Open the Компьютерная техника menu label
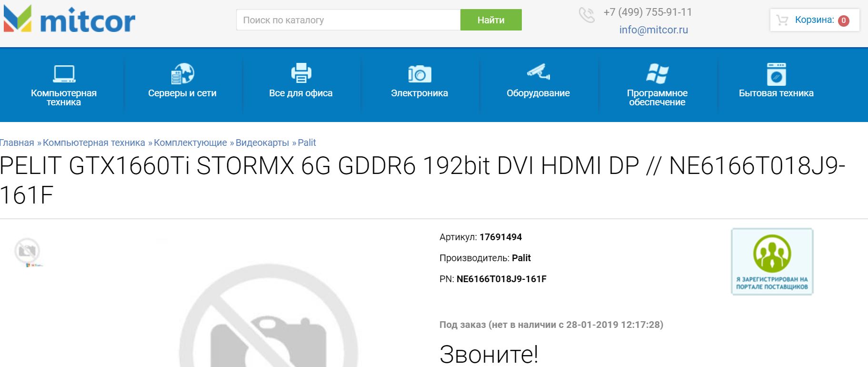868x367 pixels. [64, 98]
